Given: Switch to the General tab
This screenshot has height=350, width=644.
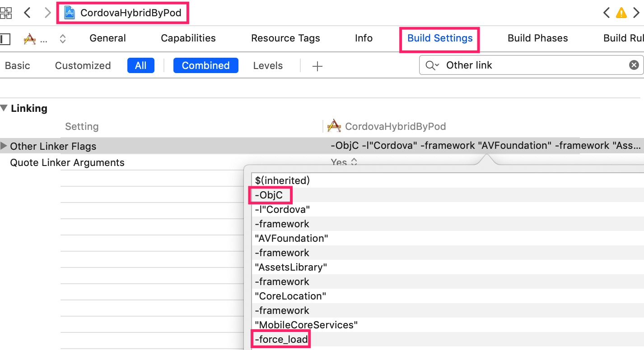Looking at the screenshot, I should (x=107, y=38).
